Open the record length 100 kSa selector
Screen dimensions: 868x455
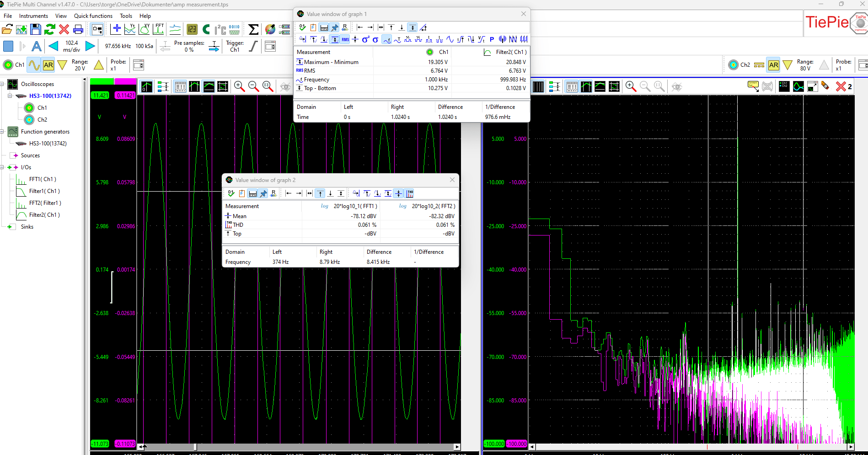click(144, 46)
